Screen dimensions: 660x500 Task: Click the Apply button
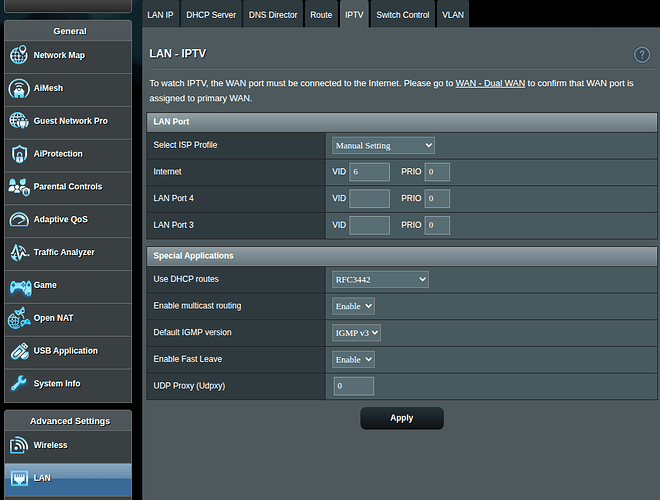402,418
